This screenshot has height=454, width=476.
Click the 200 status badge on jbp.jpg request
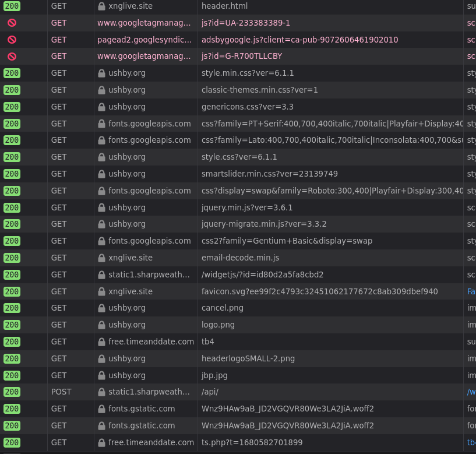pos(10,375)
